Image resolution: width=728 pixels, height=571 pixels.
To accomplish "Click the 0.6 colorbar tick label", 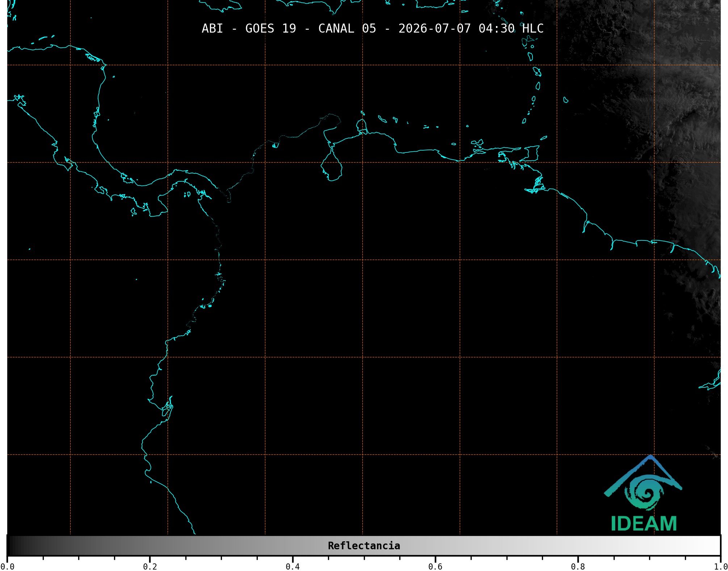I will click(x=435, y=567).
